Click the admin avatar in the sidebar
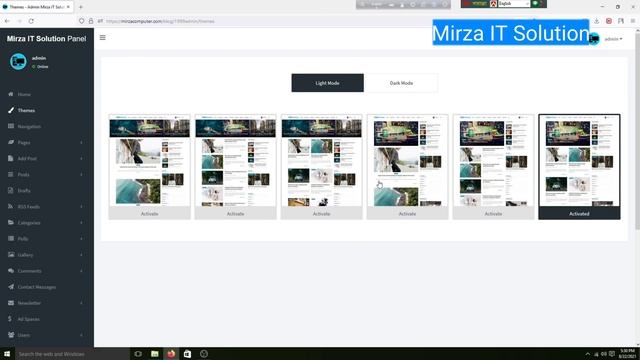Screen dimensions: 640x360 tap(18, 62)
